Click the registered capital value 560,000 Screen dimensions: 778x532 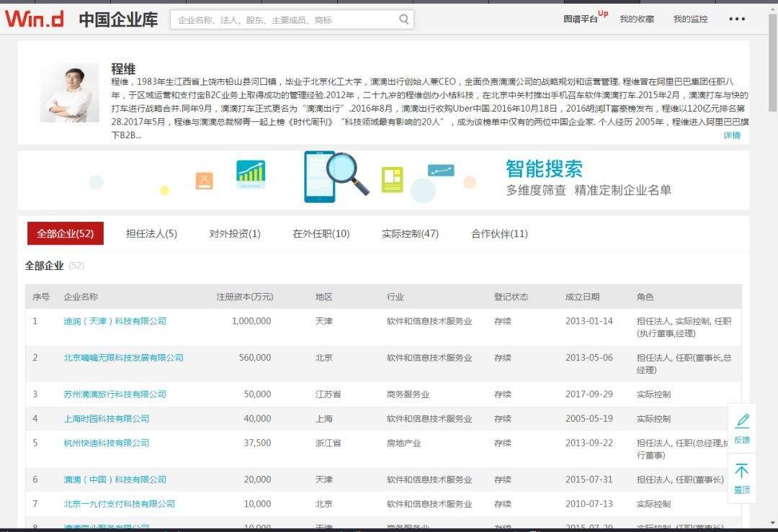(255, 358)
